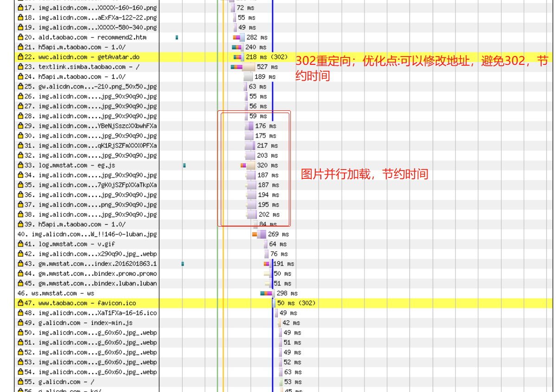Viewport: 556px width, 392px height.
Task: Select request 36 jpg_90x90q90.jpg label
Action: pyautogui.click(x=91, y=195)
